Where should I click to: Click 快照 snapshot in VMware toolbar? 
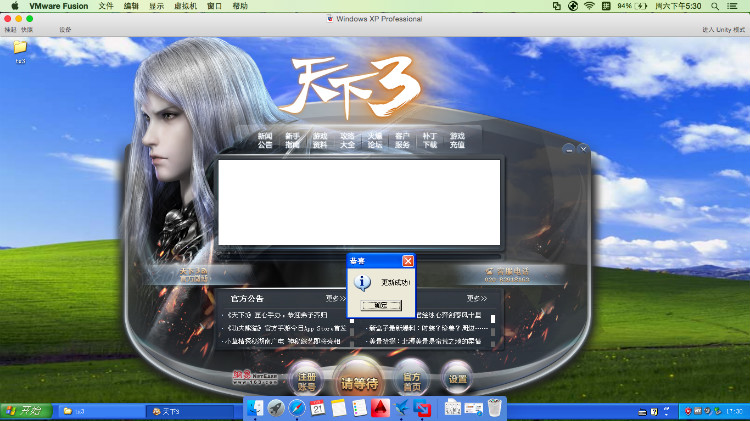click(x=27, y=30)
